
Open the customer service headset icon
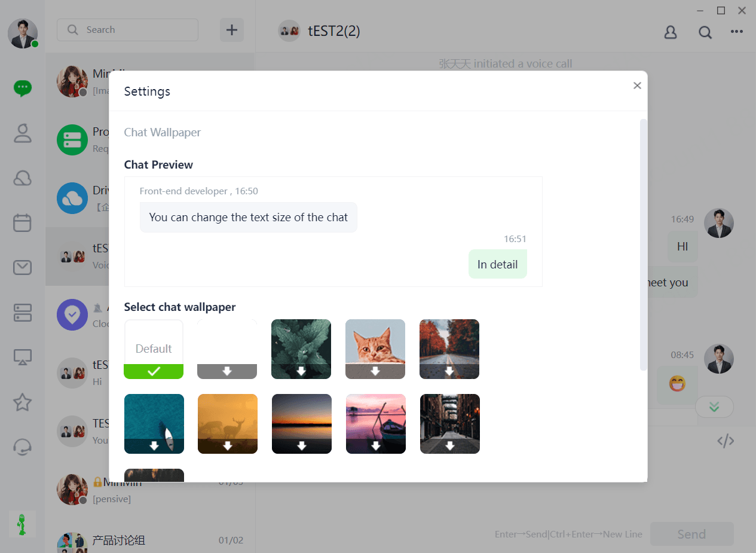(x=23, y=447)
